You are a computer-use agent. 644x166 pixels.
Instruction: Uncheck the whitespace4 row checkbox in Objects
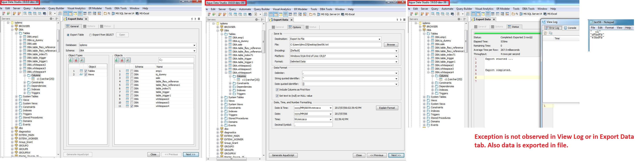[132, 106]
